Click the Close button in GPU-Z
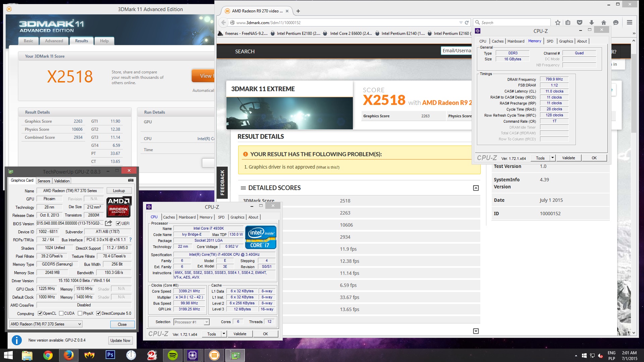This screenshot has width=644, height=362. [x=122, y=324]
